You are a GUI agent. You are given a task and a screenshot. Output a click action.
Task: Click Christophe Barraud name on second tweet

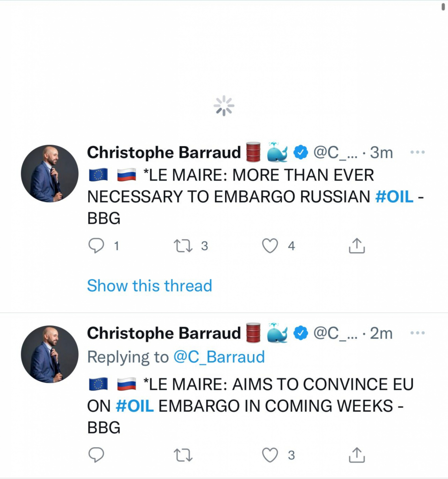coord(164,333)
